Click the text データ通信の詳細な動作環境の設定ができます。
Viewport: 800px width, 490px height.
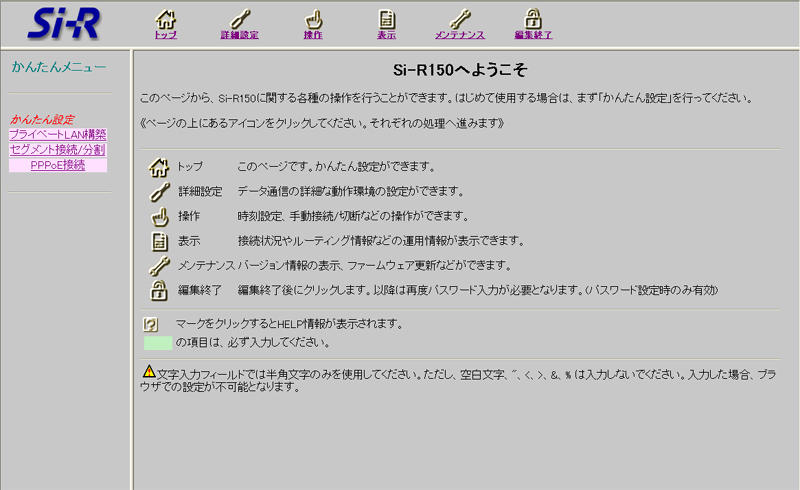(351, 191)
